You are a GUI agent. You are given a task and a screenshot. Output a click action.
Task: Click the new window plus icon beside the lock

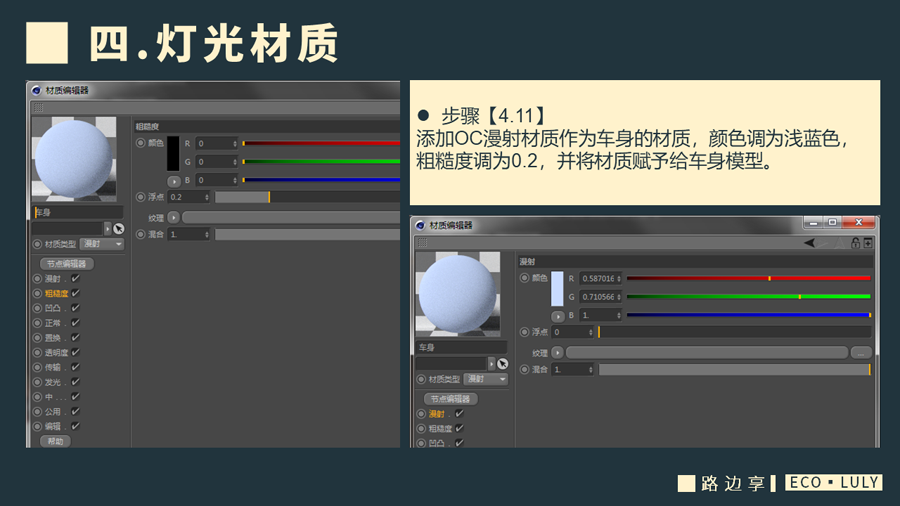868,242
